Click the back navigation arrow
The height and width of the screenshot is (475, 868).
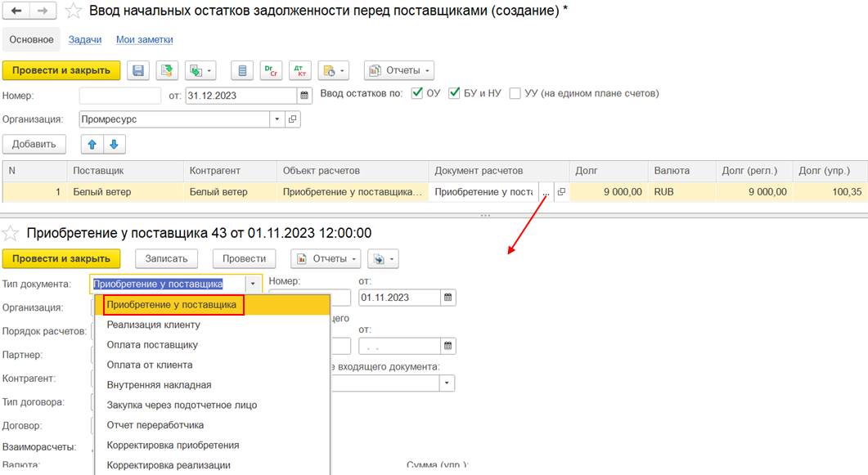(x=16, y=11)
